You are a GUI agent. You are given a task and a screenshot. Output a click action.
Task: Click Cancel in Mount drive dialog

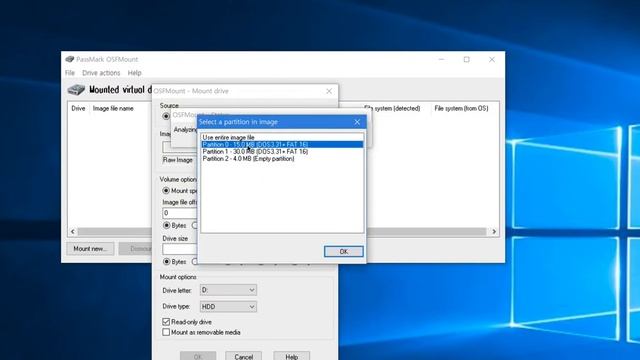(x=243, y=356)
